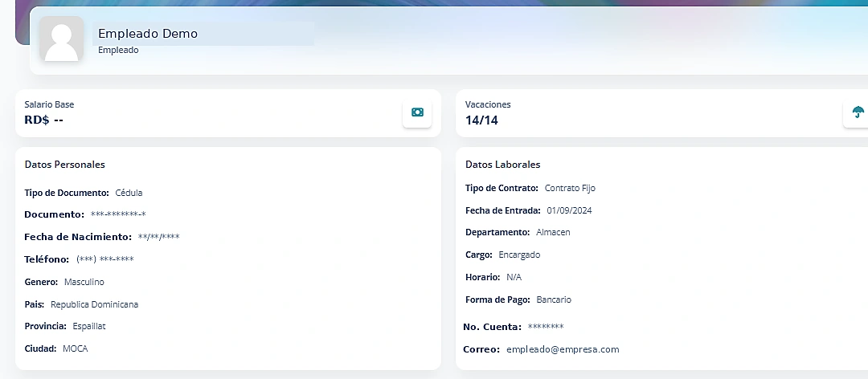This screenshot has width=868, height=379.
Task: Click the Almacen department value
Action: (553, 232)
